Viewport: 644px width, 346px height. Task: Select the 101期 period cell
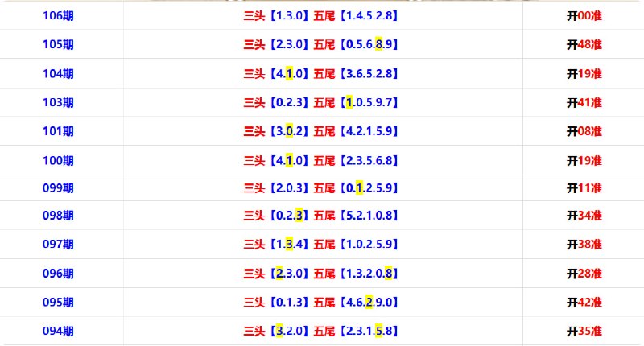(58, 131)
